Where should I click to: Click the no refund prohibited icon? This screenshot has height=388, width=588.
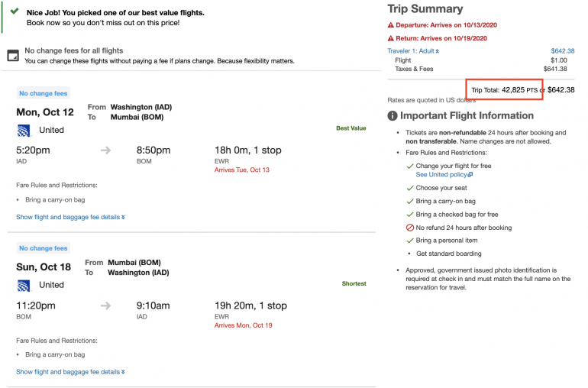(409, 228)
